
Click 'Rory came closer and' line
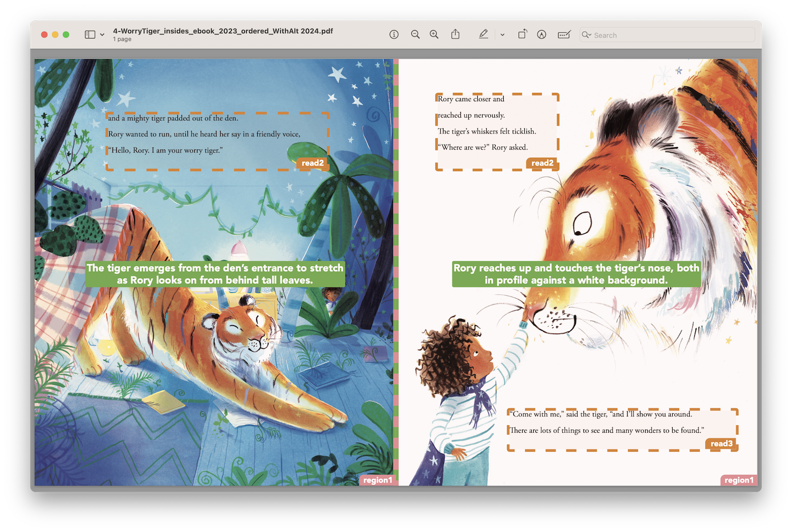click(471, 99)
